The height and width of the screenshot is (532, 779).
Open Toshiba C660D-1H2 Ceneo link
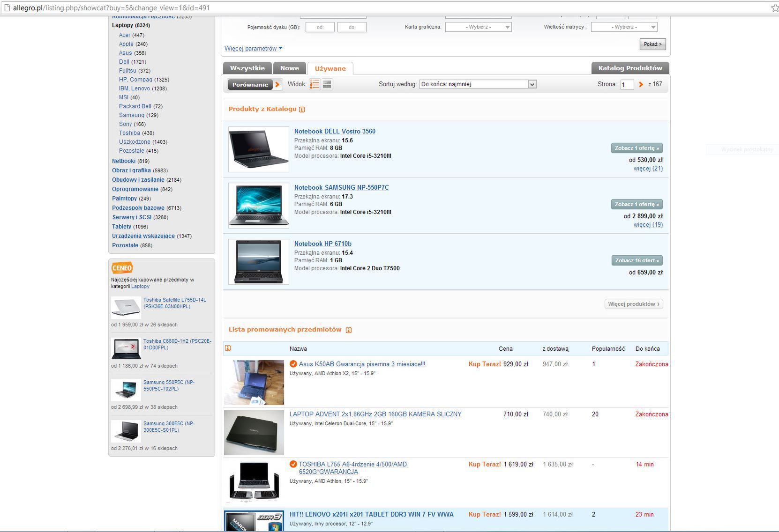[x=177, y=344]
